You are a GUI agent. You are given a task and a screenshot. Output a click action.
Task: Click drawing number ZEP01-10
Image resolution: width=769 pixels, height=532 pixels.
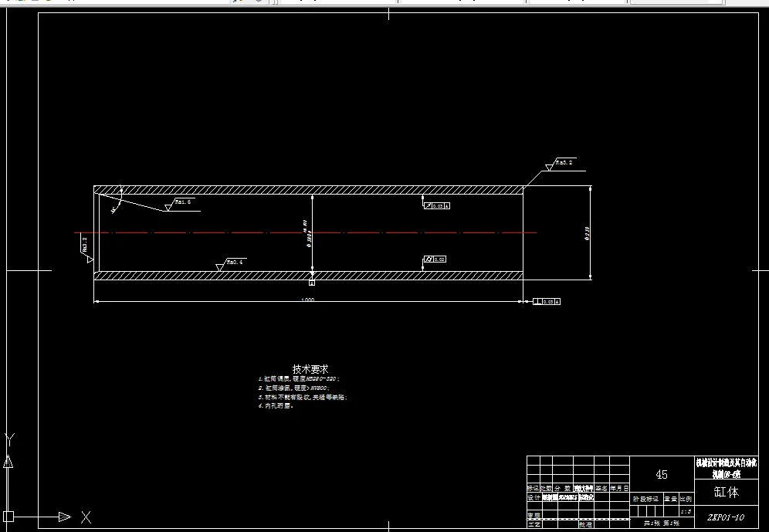(x=726, y=517)
